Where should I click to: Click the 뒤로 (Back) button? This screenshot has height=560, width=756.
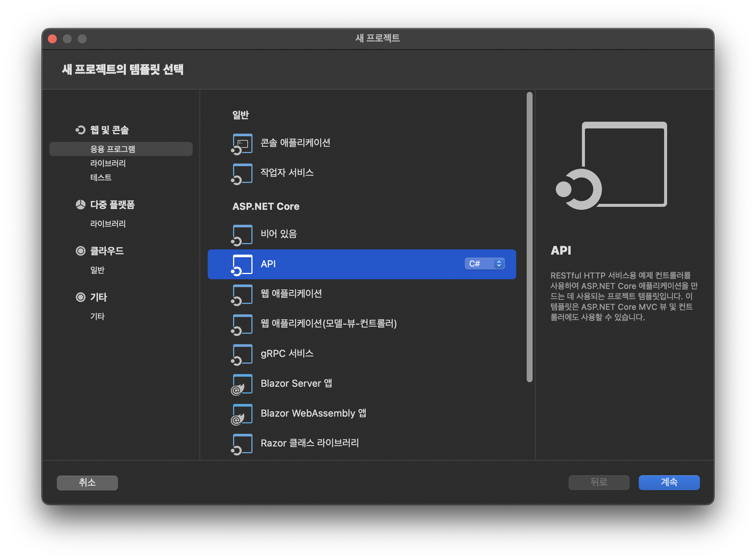[x=599, y=482]
